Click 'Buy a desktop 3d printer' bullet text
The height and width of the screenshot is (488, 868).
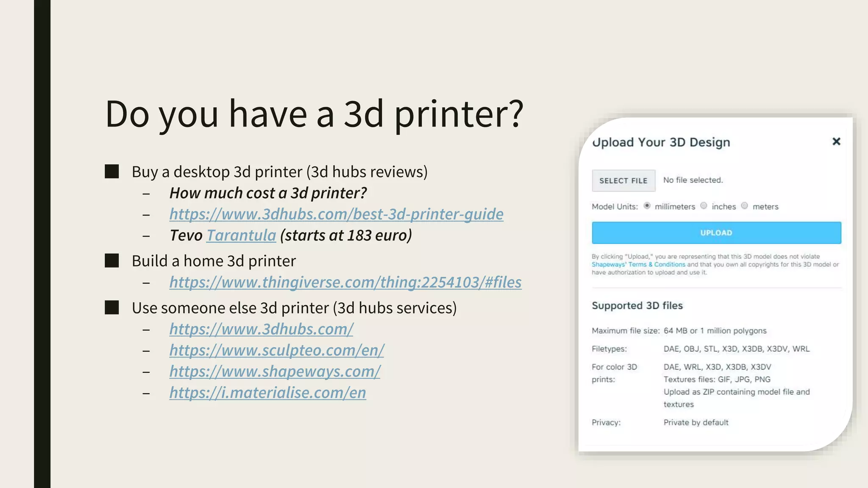coord(280,172)
